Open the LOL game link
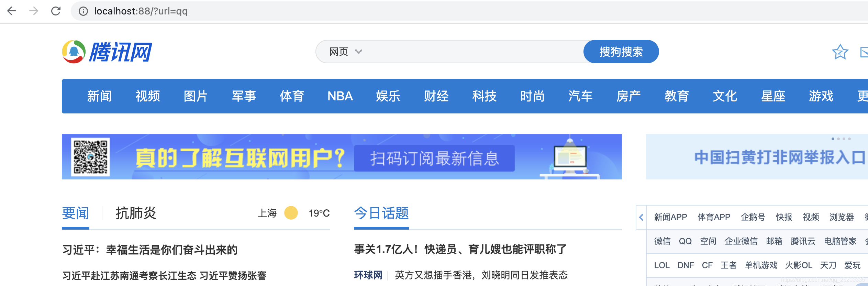Image resolution: width=868 pixels, height=286 pixels. point(662,265)
